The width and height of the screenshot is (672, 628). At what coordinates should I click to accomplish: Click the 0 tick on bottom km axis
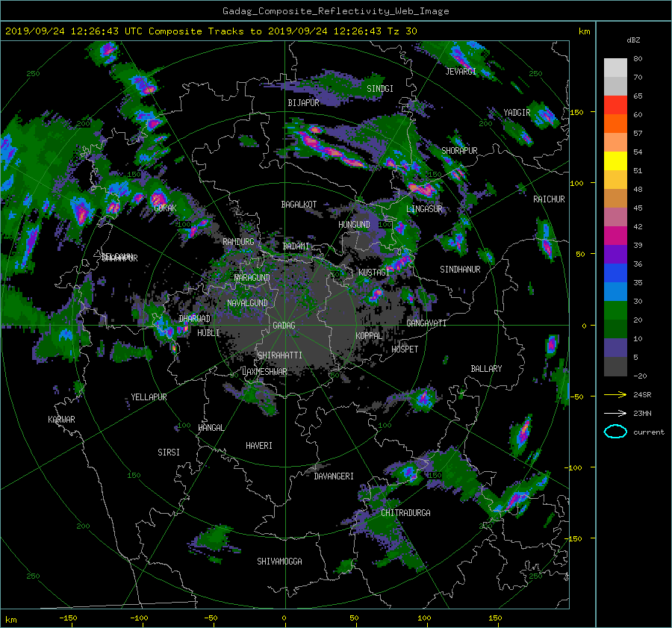point(284,618)
